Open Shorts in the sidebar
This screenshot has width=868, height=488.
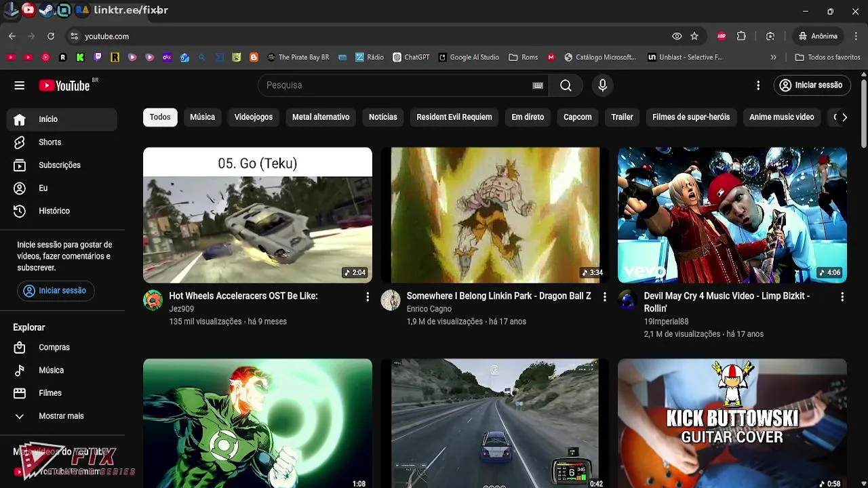62,142
